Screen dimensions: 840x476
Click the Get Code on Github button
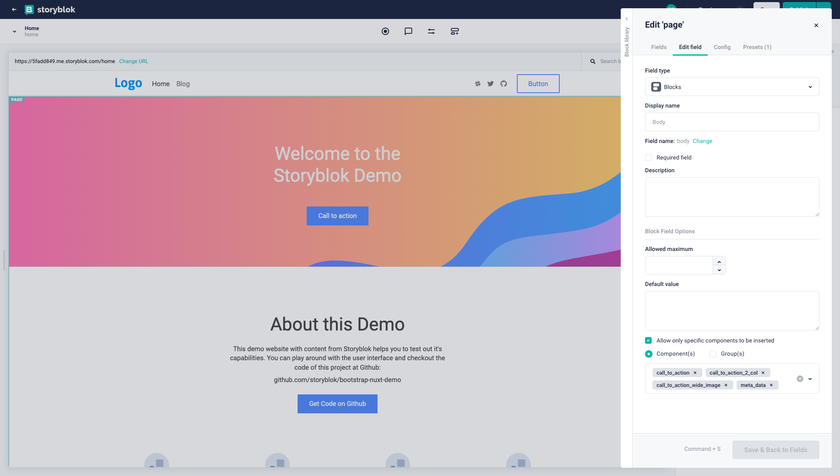pos(338,404)
